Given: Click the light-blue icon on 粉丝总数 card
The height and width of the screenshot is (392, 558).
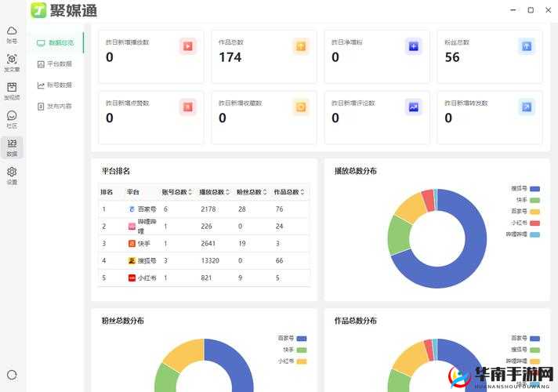Looking at the screenshot, I should click(x=527, y=46).
